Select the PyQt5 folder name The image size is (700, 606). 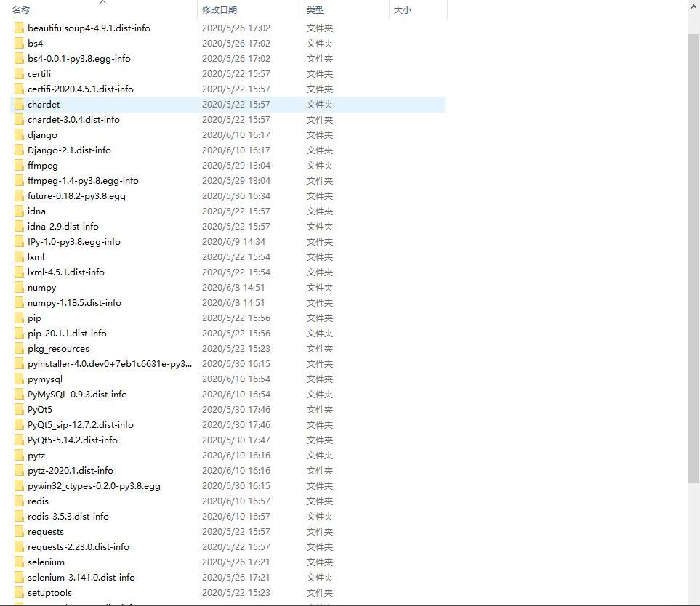(40, 410)
